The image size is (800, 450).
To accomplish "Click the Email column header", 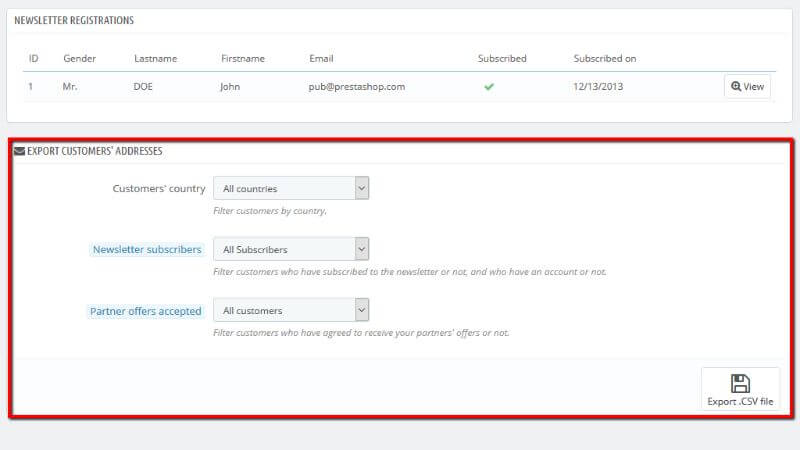I will click(321, 59).
